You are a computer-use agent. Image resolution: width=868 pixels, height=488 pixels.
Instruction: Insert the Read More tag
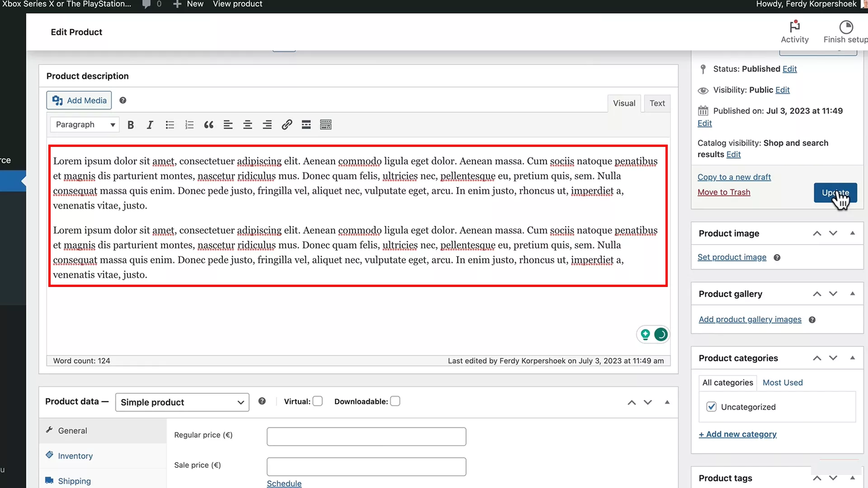(306, 125)
